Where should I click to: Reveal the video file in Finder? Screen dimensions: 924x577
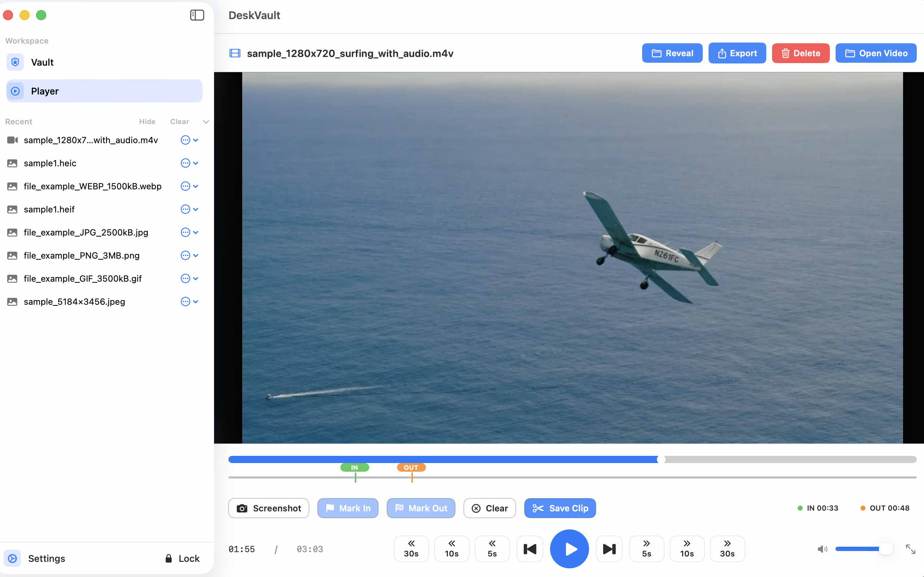tap(672, 53)
